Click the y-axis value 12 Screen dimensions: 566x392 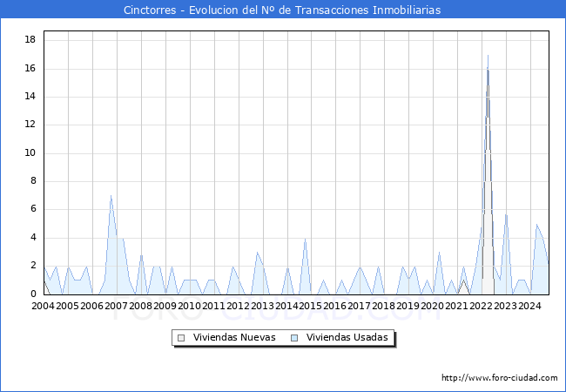tap(30, 125)
